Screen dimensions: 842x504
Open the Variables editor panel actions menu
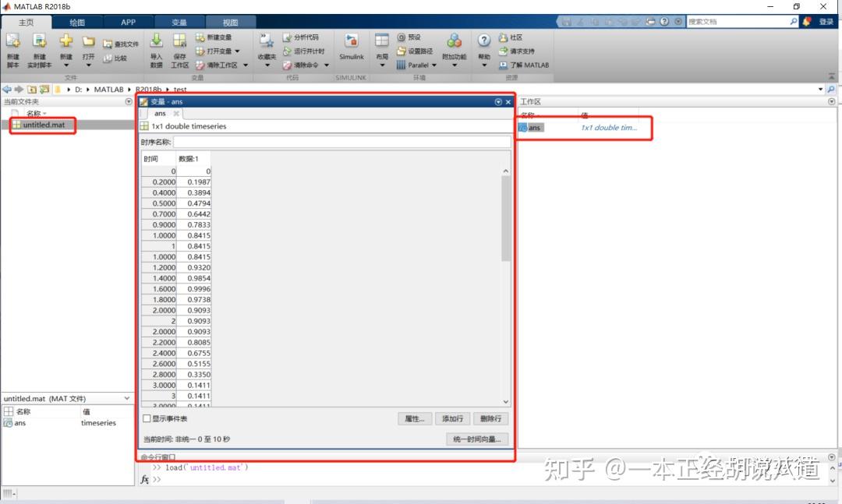497,101
